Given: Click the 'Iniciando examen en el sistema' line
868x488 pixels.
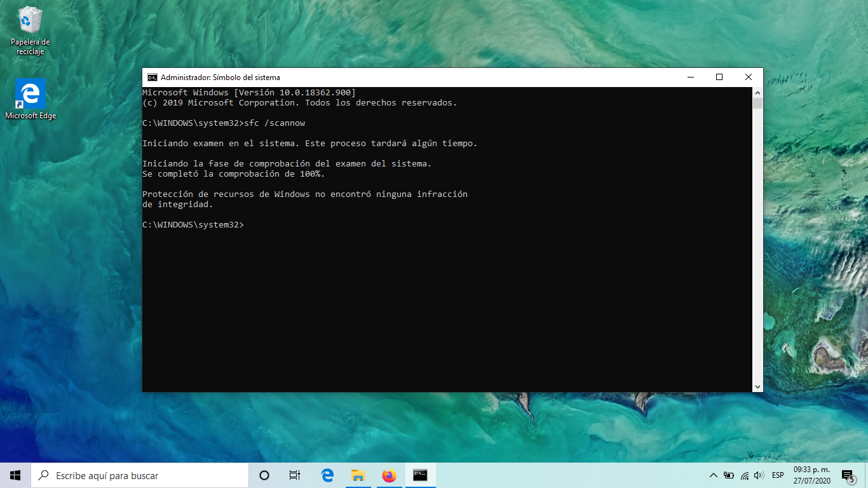Looking at the screenshot, I should (x=309, y=144).
